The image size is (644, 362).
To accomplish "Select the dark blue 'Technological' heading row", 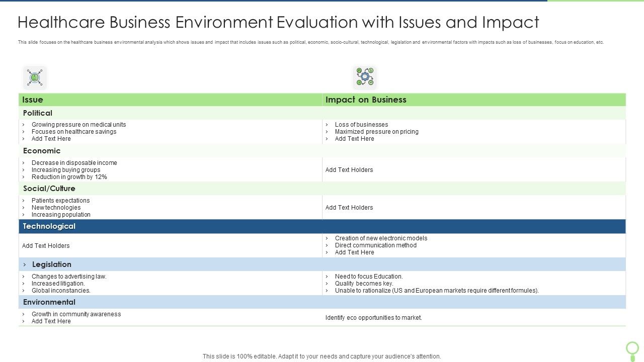I will pos(323,226).
